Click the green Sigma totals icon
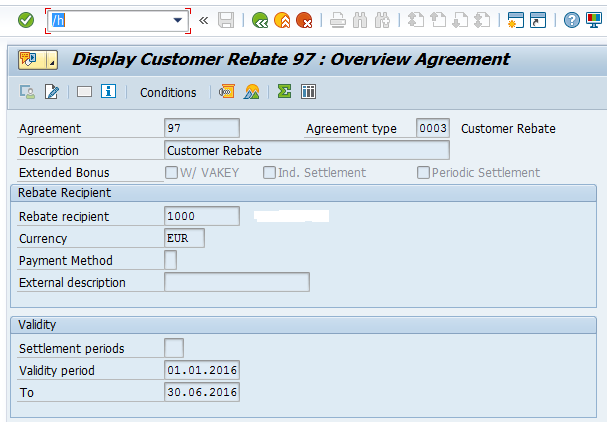The image size is (607, 422). (x=284, y=92)
